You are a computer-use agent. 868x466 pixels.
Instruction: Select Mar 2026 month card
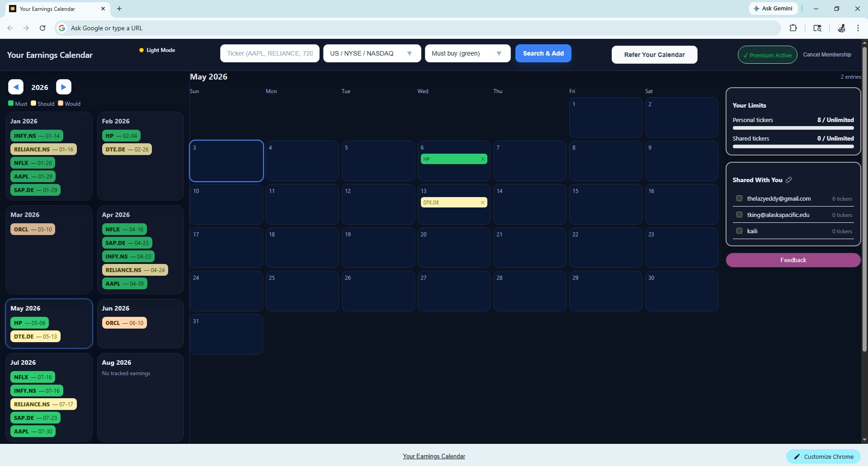coord(49,250)
